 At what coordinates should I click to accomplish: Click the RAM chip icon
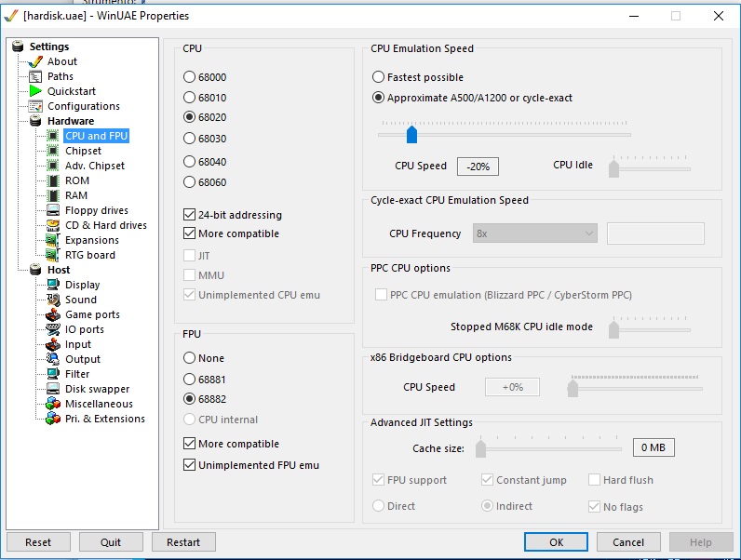(53, 195)
